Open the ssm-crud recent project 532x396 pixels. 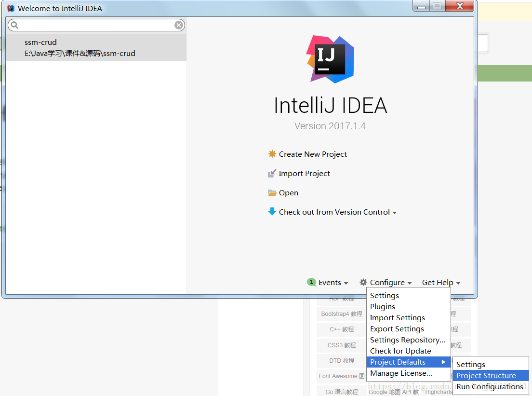pos(96,48)
